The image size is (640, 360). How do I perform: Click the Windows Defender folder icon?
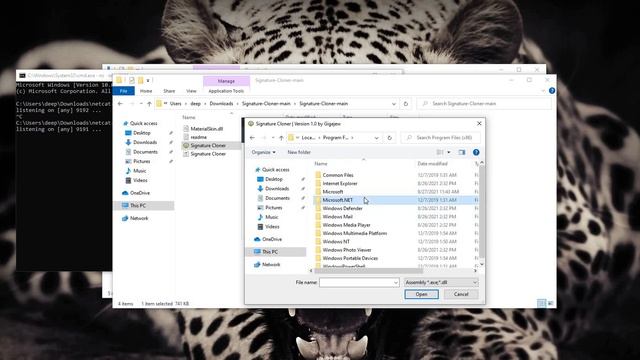point(318,209)
